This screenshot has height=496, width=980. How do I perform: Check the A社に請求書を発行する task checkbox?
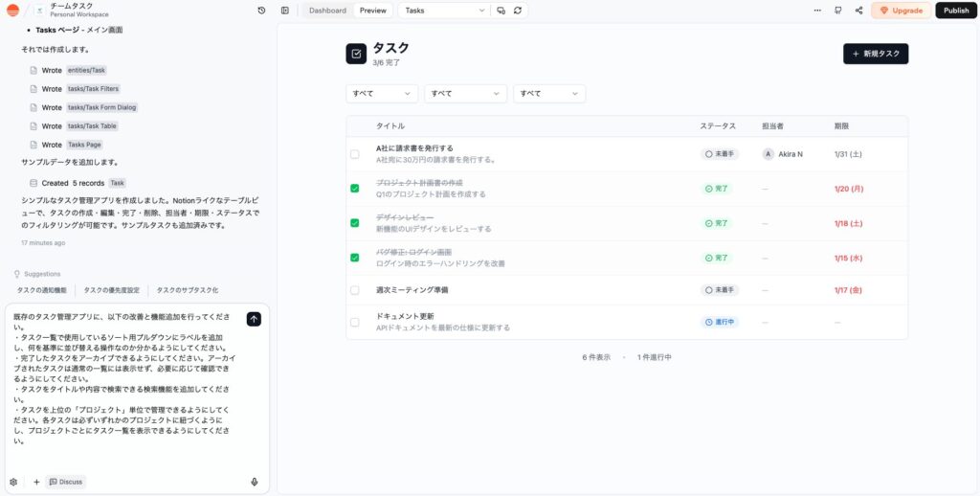tap(355, 154)
